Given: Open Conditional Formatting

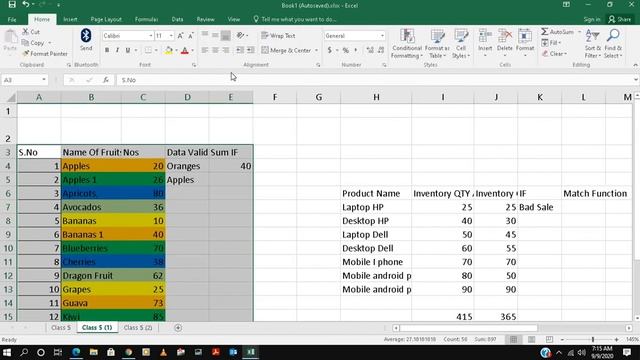Looking at the screenshot, I should click(407, 44).
